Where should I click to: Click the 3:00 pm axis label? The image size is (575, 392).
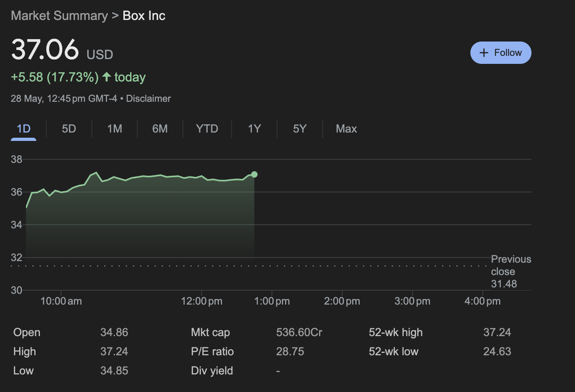tap(412, 301)
